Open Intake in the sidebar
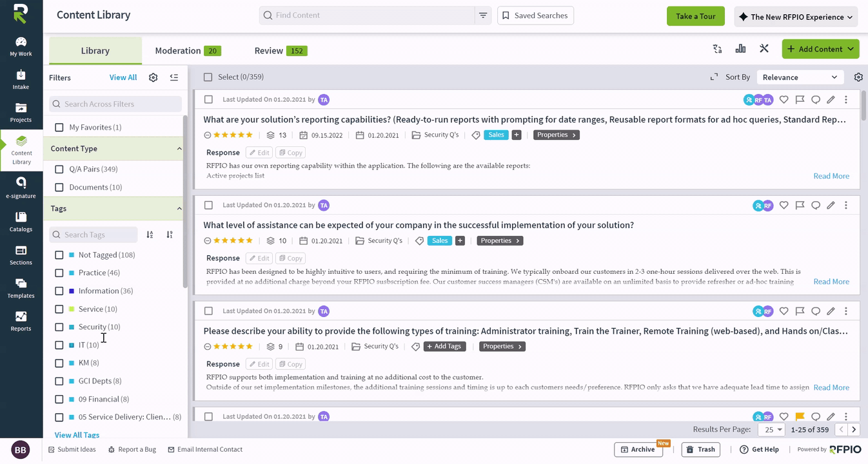This screenshot has width=868, height=464. (x=21, y=80)
